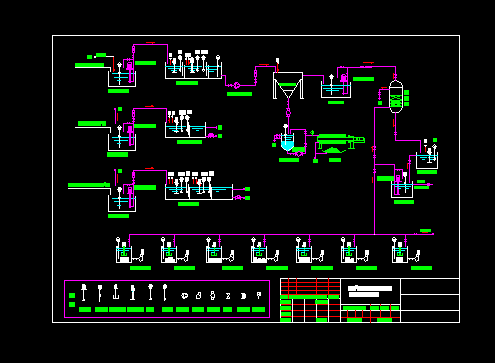
Task: Select the first symbol in the legend box
Action: [84, 292]
